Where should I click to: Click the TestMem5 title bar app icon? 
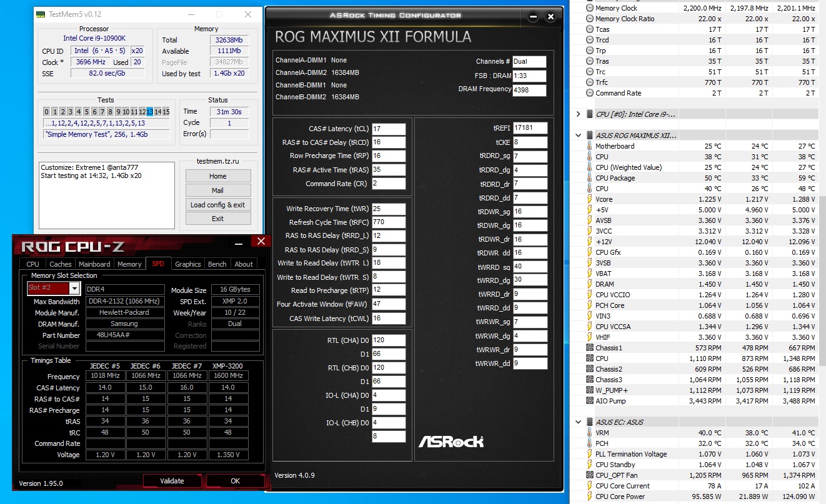(x=40, y=14)
